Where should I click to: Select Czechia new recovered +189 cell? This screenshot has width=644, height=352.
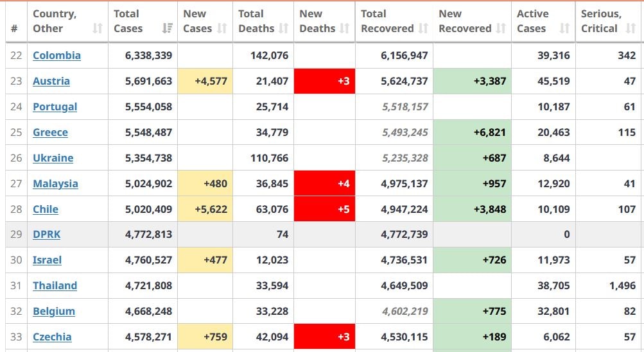(472, 337)
